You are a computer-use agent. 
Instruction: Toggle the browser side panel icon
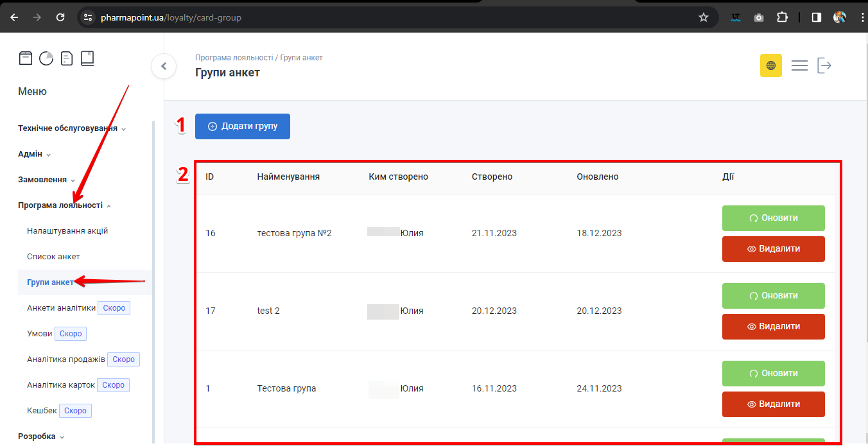(816, 17)
